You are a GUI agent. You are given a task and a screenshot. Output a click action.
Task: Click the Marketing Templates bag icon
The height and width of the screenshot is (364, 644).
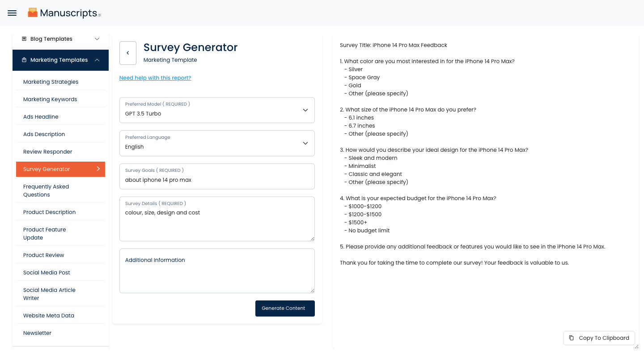click(x=24, y=60)
